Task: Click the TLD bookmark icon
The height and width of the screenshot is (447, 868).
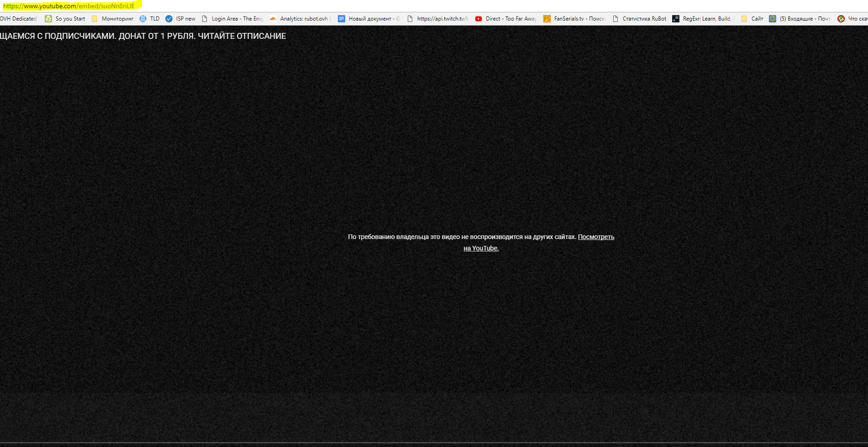Action: (x=143, y=19)
